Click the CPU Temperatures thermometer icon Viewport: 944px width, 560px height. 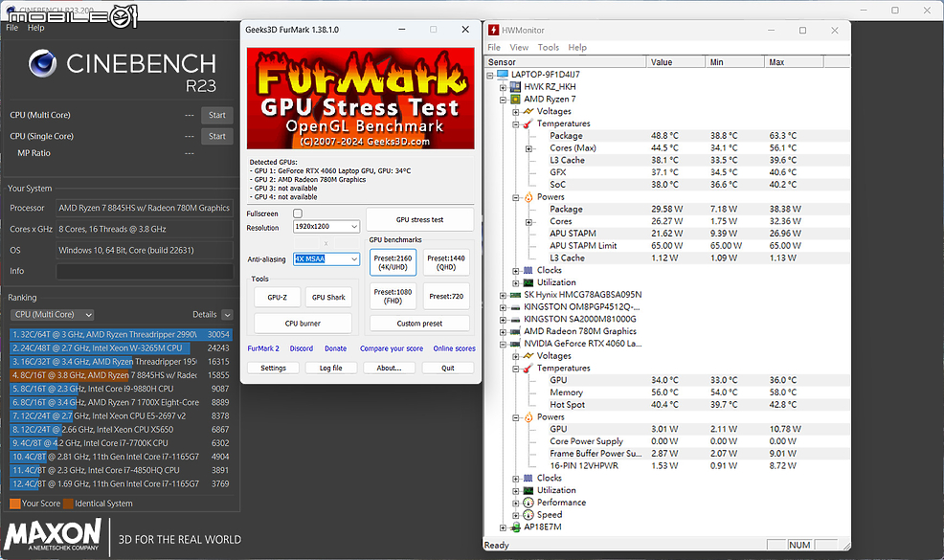(x=528, y=123)
